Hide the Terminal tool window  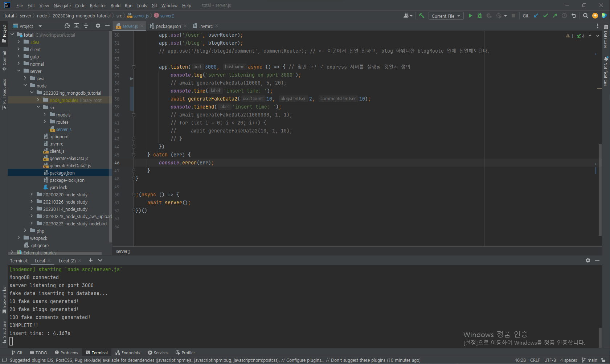click(597, 260)
